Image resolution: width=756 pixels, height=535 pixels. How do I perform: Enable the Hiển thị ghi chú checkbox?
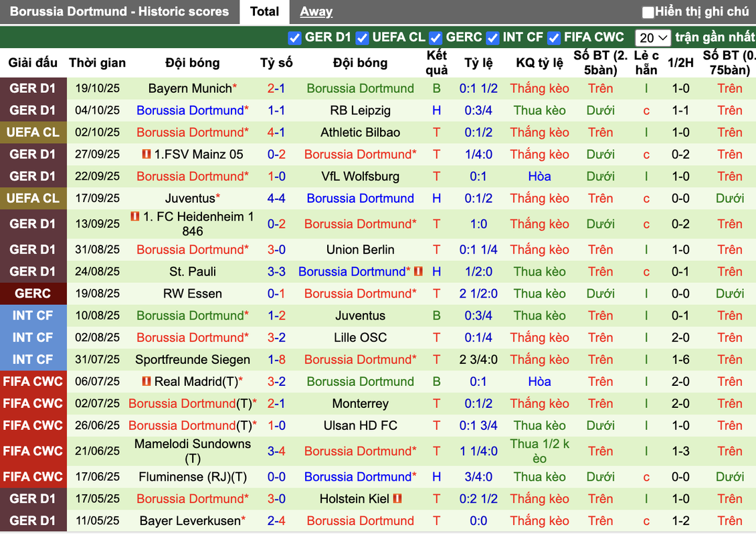[648, 12]
